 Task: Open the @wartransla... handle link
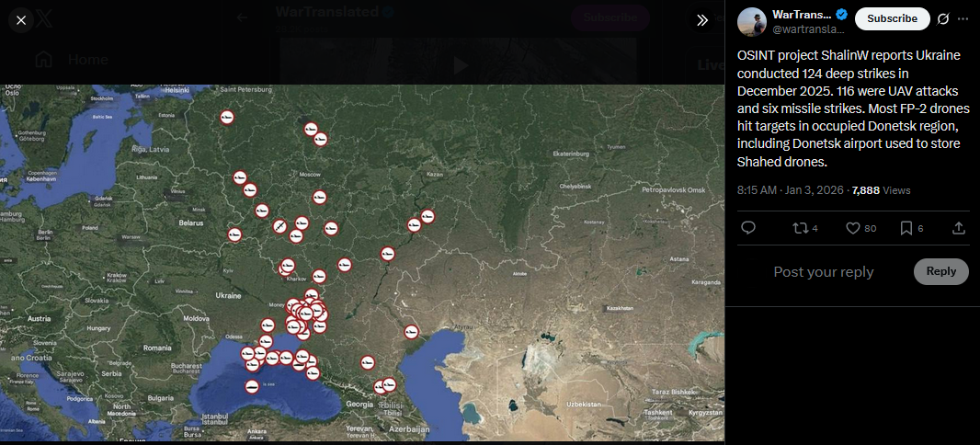(x=809, y=29)
